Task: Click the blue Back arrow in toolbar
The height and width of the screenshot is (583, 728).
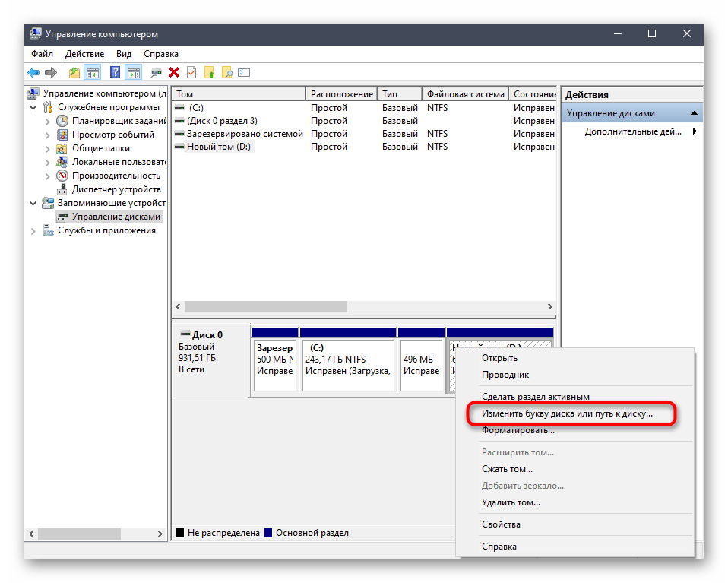Action: 33,73
